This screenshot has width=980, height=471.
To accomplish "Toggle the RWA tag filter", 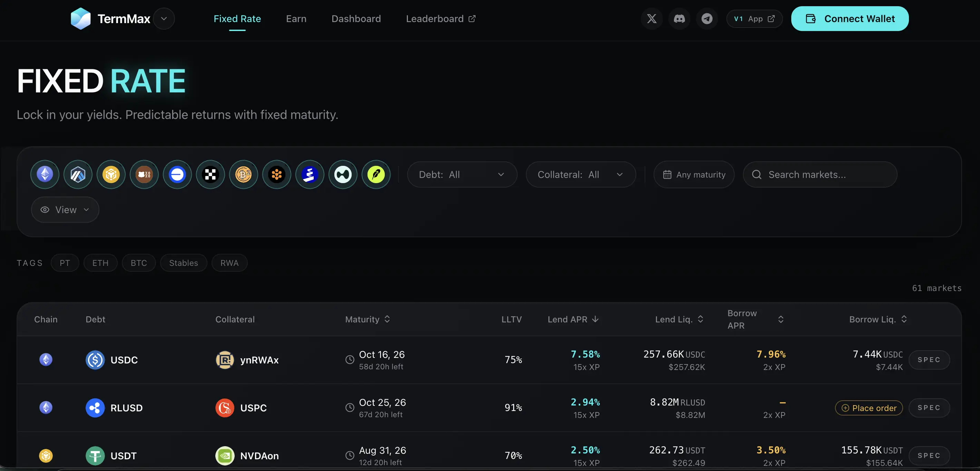I will point(229,263).
